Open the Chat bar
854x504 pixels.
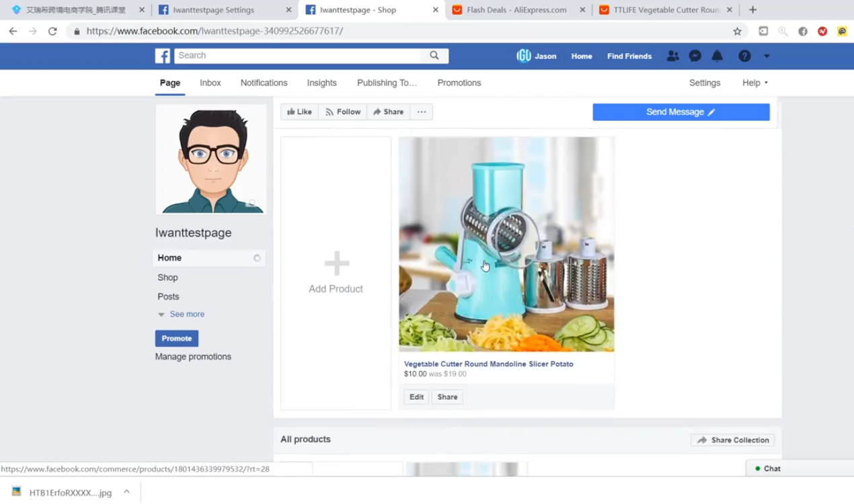pyautogui.click(x=800, y=468)
